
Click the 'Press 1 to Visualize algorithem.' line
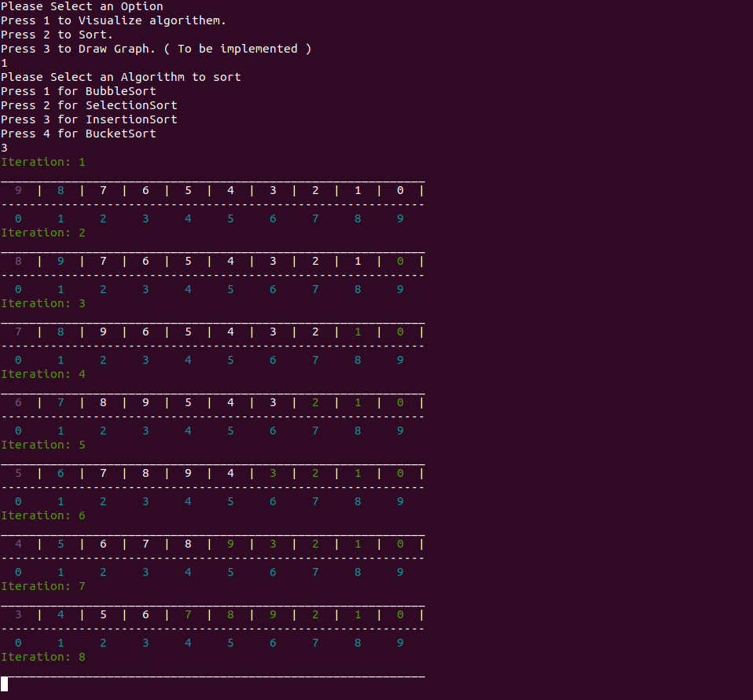click(113, 21)
